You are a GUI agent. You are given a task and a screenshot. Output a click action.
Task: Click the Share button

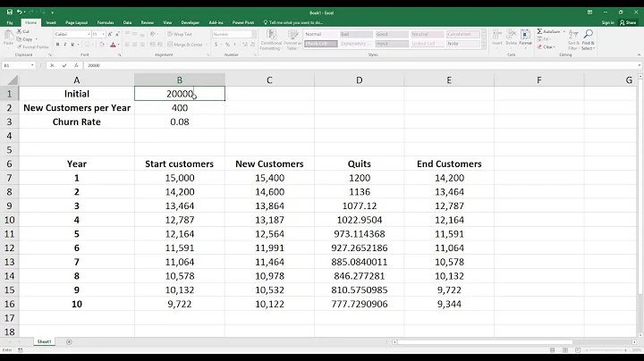[628, 22]
